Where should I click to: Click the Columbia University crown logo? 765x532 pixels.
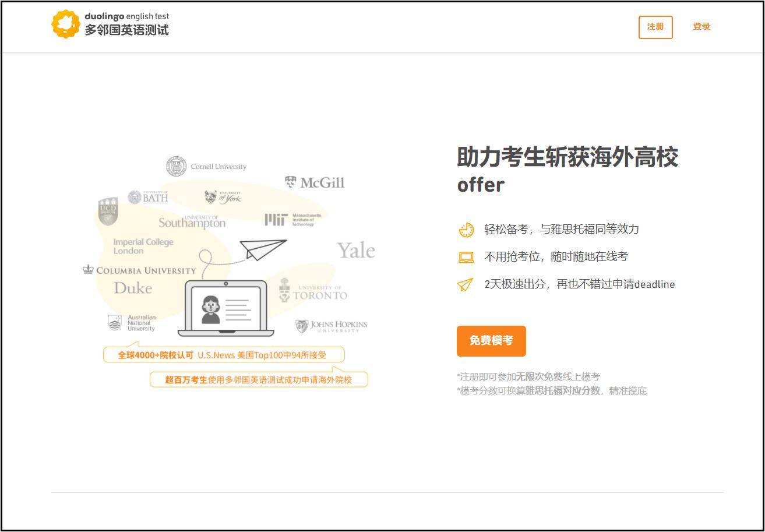89,269
